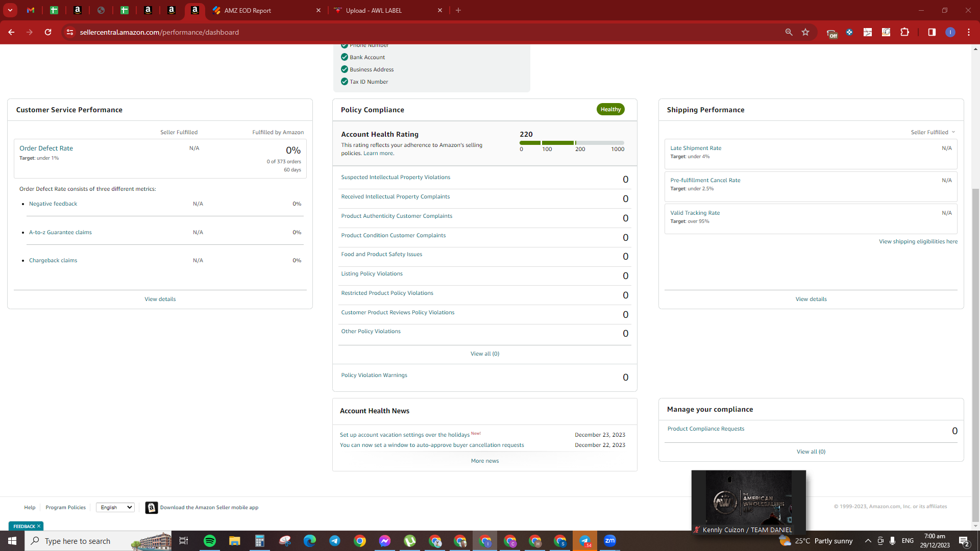Image resolution: width=980 pixels, height=551 pixels.
Task: Click View shipping eligibilities here
Action: (918, 241)
